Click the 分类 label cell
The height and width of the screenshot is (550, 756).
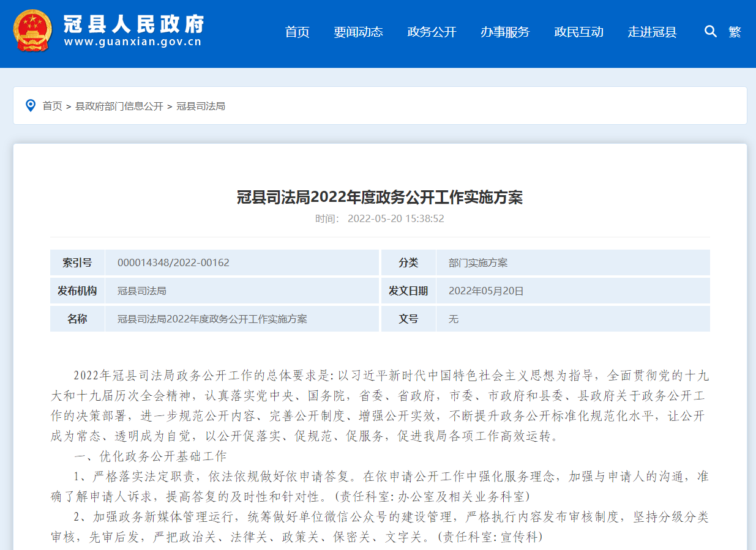click(x=408, y=262)
